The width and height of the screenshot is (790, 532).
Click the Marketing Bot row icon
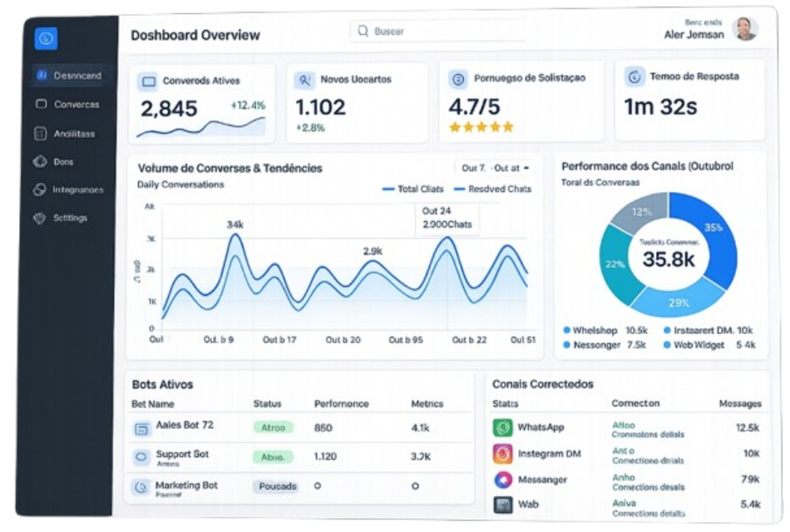[141, 486]
